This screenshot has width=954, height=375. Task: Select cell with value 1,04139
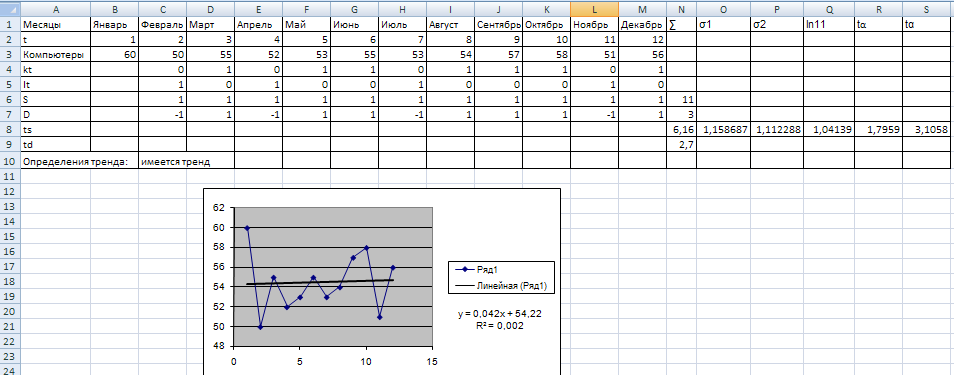(829, 129)
